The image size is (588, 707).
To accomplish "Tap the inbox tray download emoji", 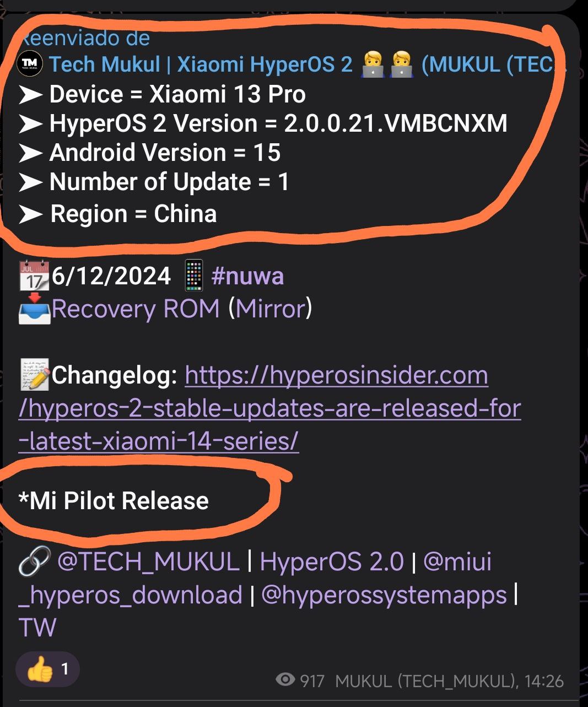I will click(34, 308).
